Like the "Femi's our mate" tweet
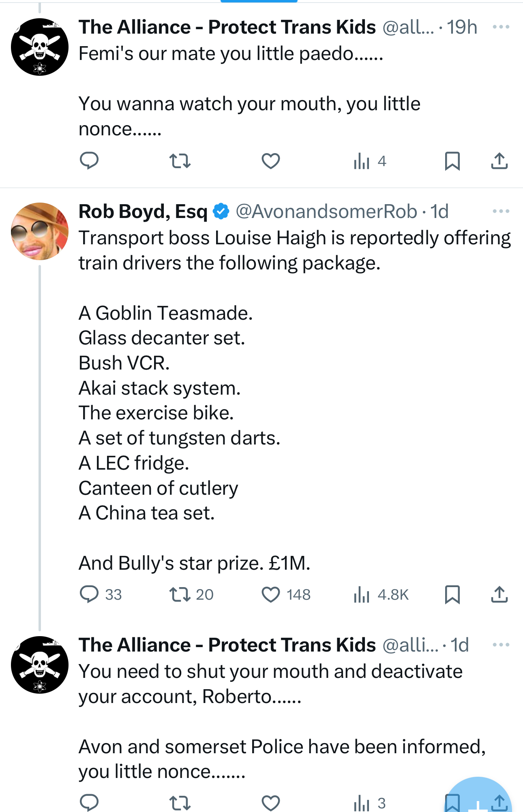The image size is (523, 812). coord(271,161)
